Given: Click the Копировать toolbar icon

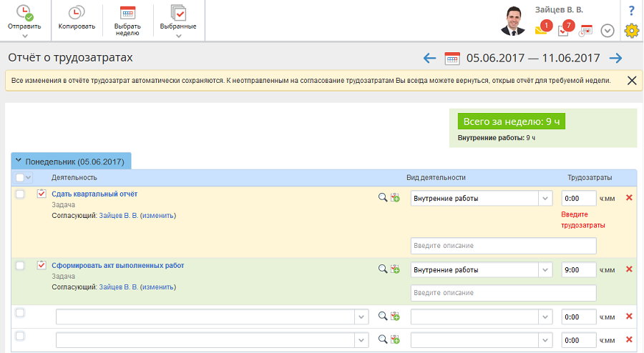Looking at the screenshot, I should tap(77, 13).
